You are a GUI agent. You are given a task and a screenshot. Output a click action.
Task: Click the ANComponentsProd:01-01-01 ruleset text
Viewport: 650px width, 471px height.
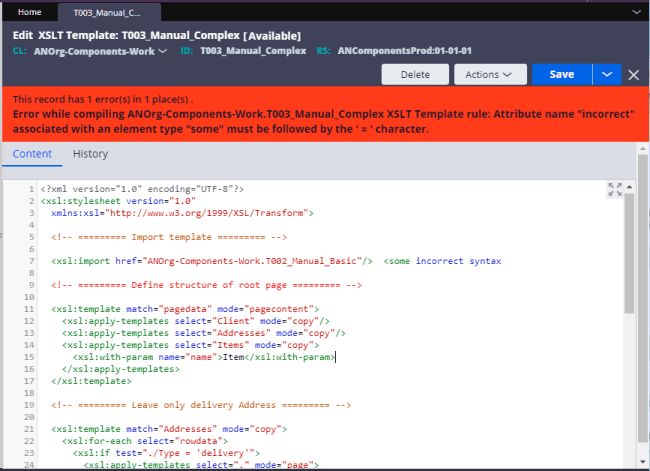click(404, 51)
